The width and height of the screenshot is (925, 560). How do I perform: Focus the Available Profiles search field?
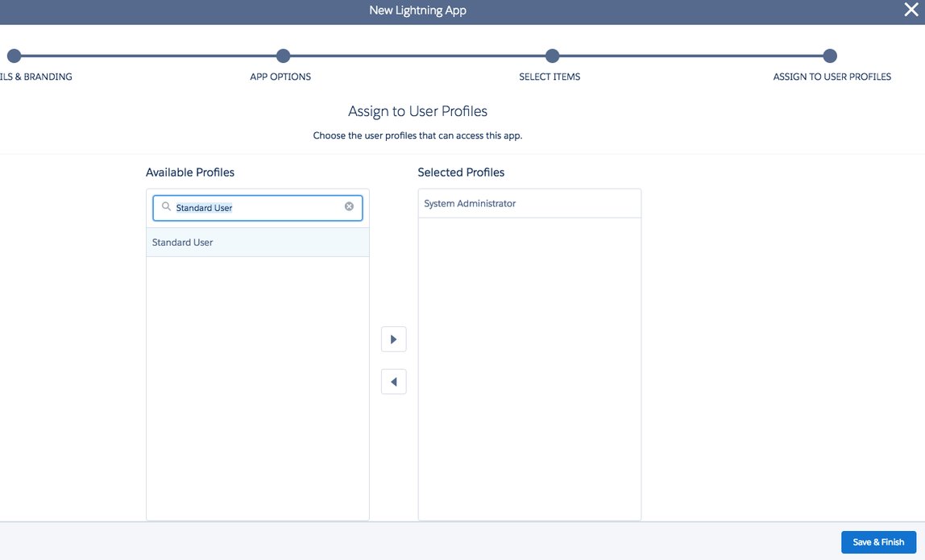258,207
